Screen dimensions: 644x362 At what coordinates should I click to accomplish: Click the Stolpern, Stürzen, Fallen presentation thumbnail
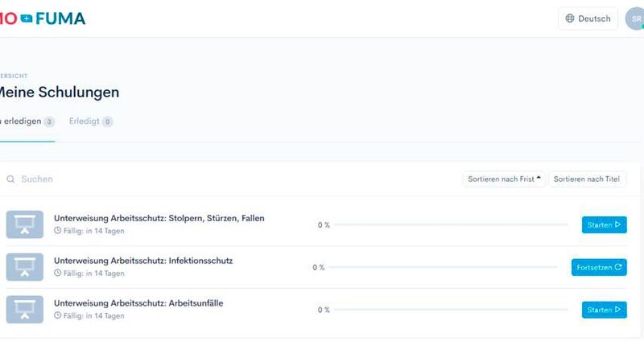24,224
